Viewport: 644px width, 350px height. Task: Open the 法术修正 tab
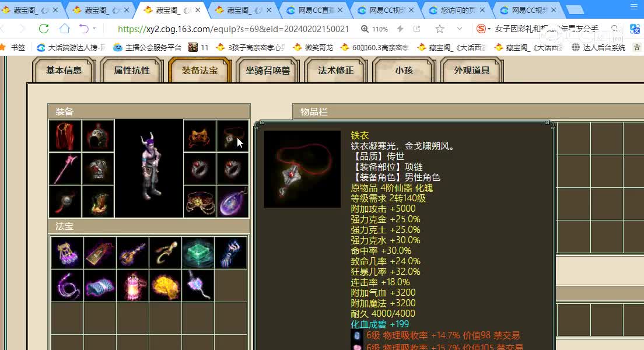(335, 70)
